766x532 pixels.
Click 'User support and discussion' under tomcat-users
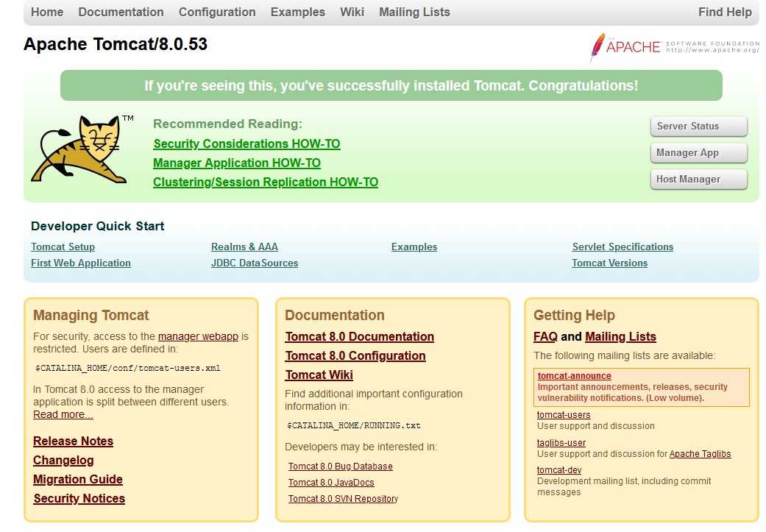[596, 425]
